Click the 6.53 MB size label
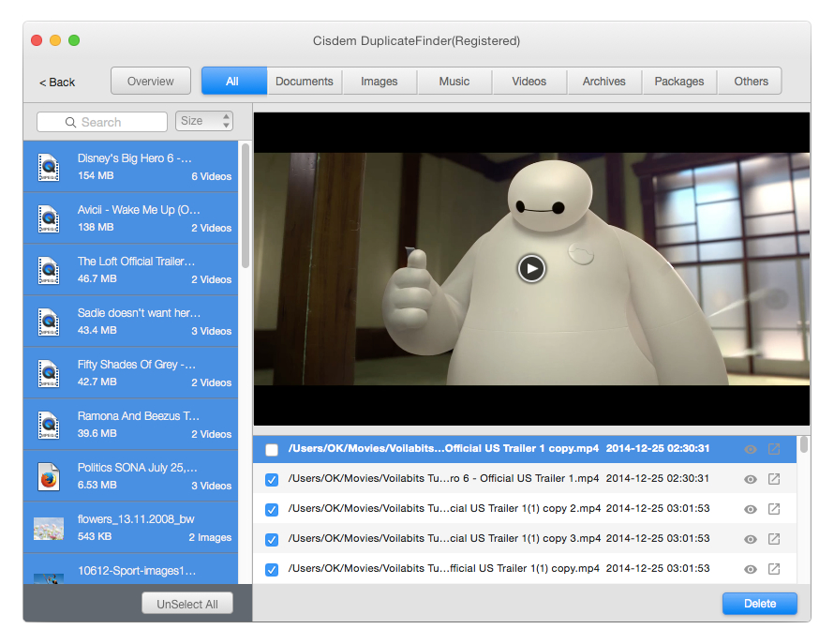The image size is (834, 644). (x=97, y=485)
